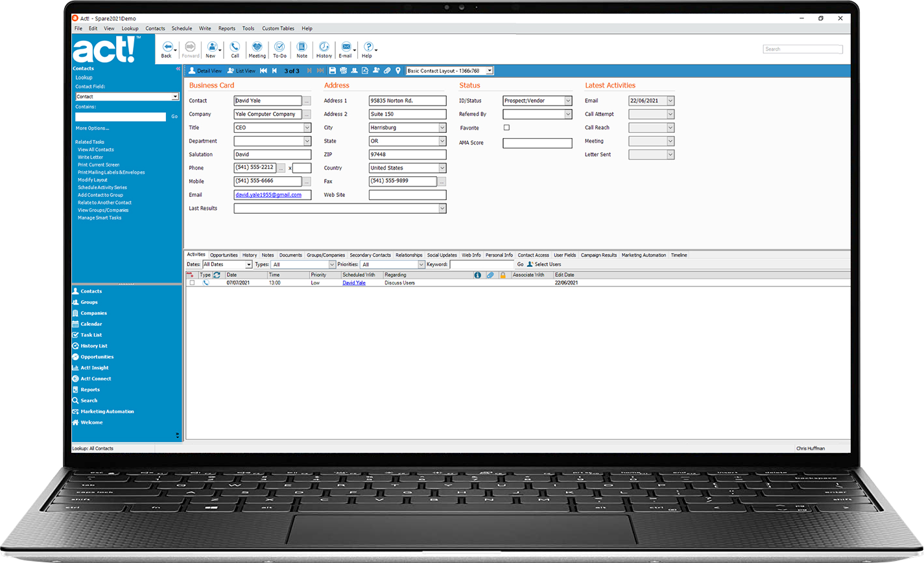
Task: Open the Basic Contact Layout dropdown
Action: 490,71
